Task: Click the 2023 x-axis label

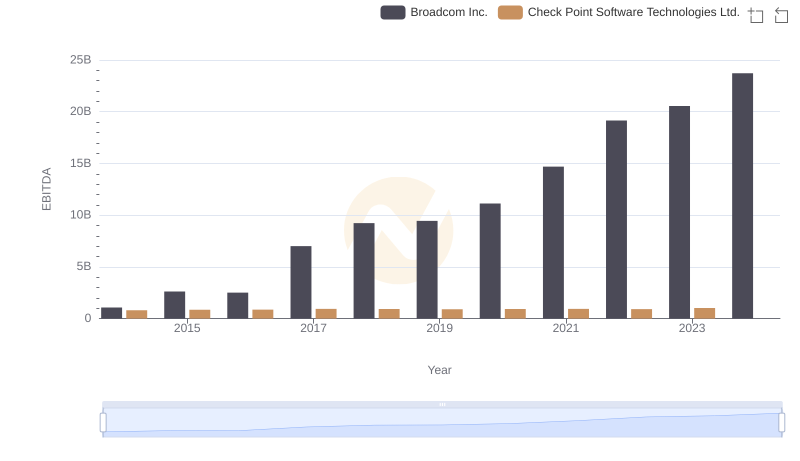Action: [692, 328]
